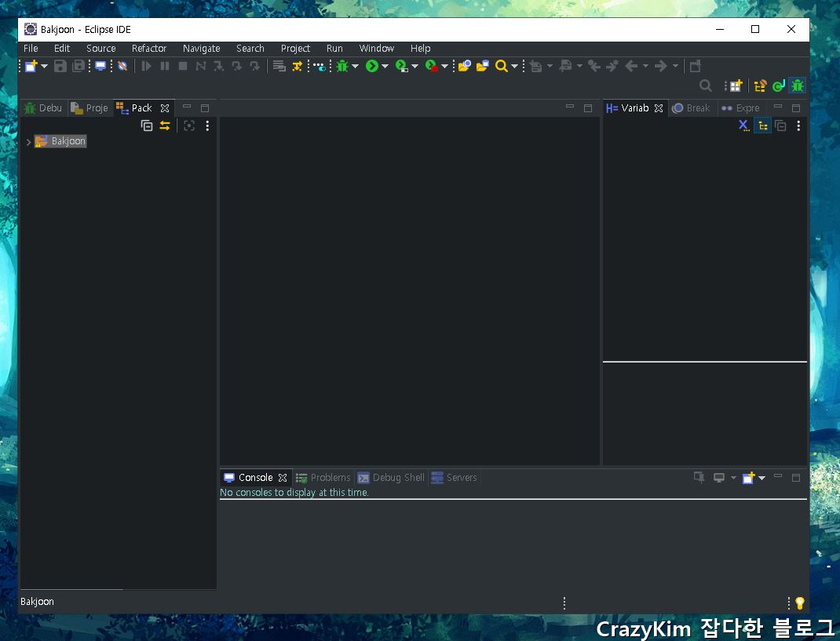The width and height of the screenshot is (840, 641).
Task: Open the Run button dropdown arrow
Action: 384,66
